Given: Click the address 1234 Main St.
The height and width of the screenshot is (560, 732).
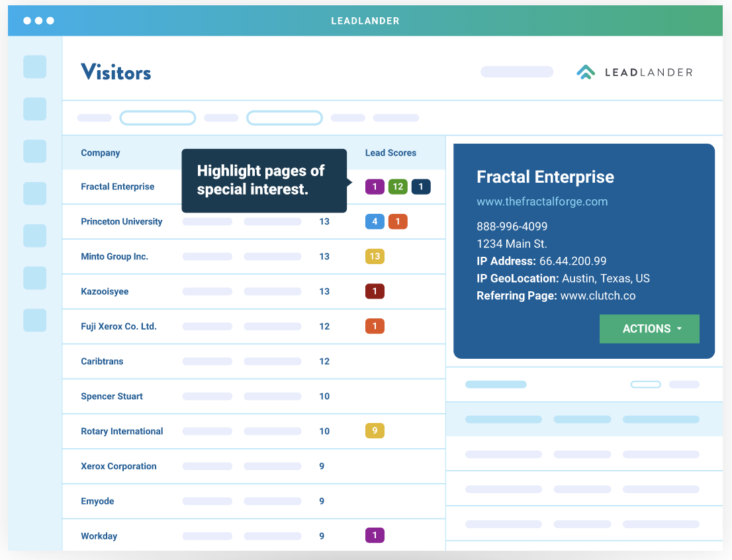Looking at the screenshot, I should (x=512, y=244).
